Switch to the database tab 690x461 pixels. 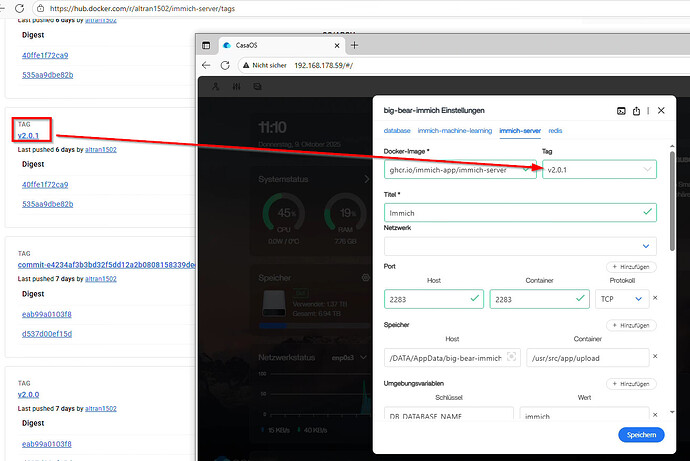pyautogui.click(x=397, y=131)
